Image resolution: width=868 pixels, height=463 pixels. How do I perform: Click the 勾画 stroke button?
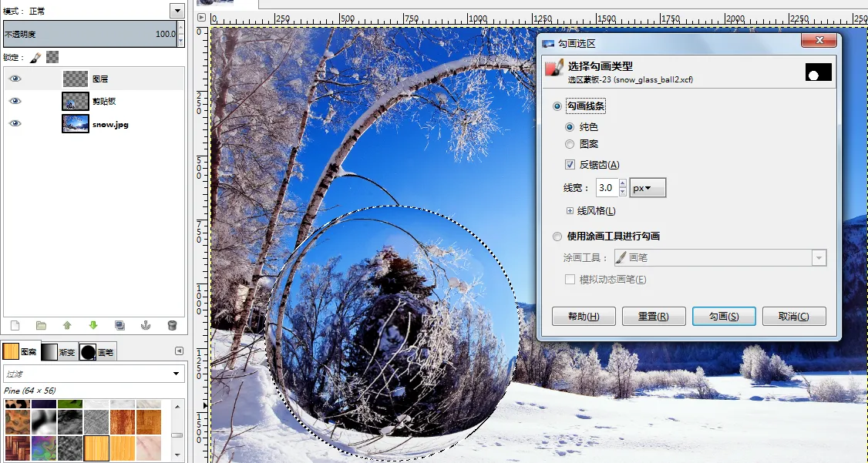pyautogui.click(x=724, y=317)
